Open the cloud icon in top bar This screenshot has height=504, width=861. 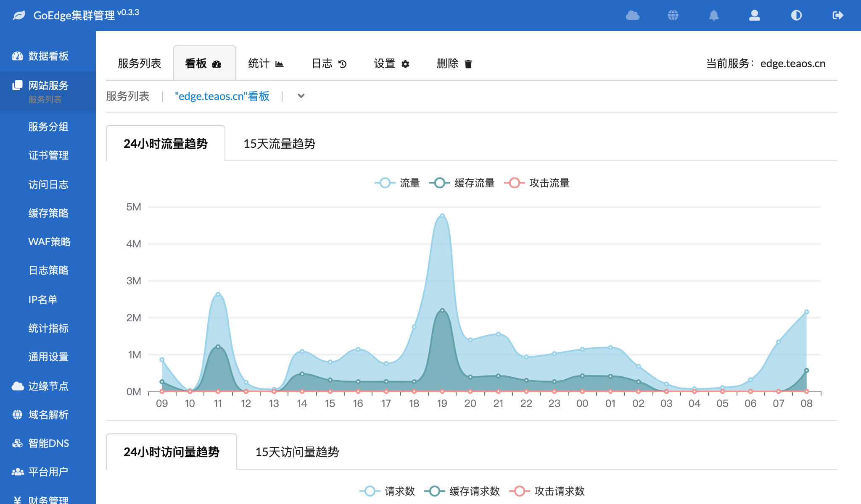632,16
